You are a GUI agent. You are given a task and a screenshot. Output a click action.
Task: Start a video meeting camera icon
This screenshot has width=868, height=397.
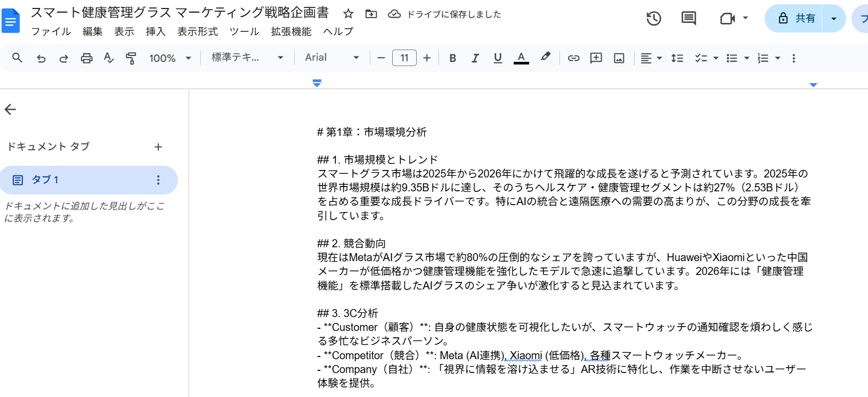(x=727, y=19)
